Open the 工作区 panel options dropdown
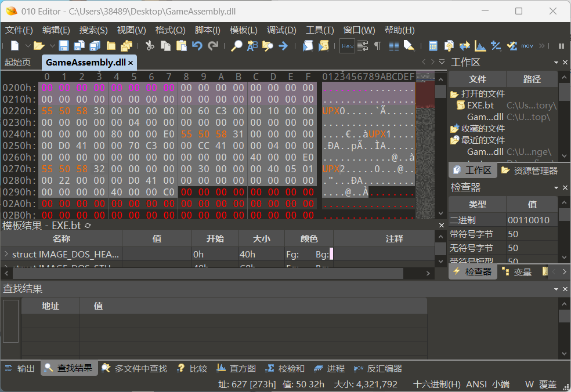 coord(556,63)
